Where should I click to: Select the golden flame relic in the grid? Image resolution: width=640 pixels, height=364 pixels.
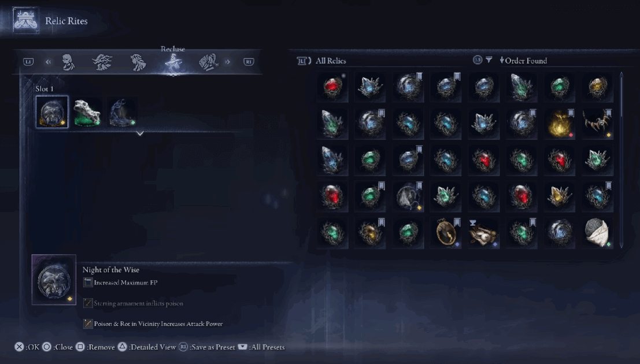tap(560, 123)
